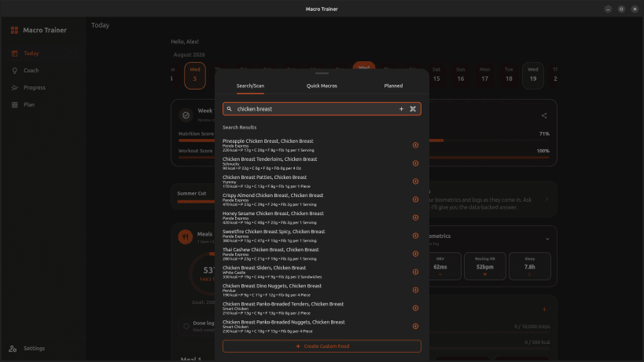Image resolution: width=644 pixels, height=362 pixels.
Task: Collapse the Biometrics section chevron
Action: pyautogui.click(x=547, y=239)
